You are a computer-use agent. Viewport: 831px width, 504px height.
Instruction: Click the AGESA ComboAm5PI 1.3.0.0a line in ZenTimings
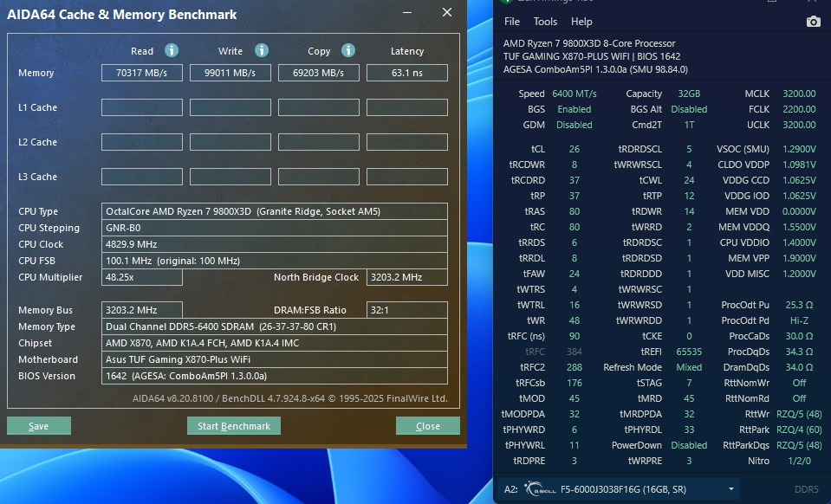(595, 69)
